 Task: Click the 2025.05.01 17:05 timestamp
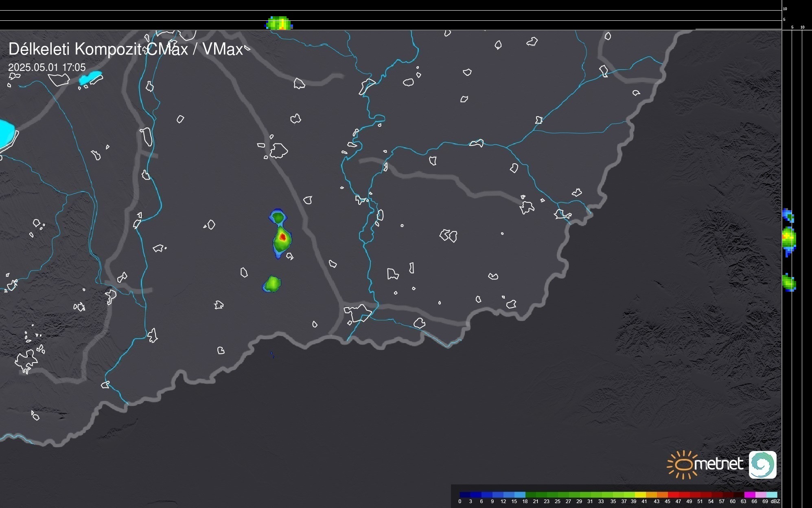tap(47, 67)
